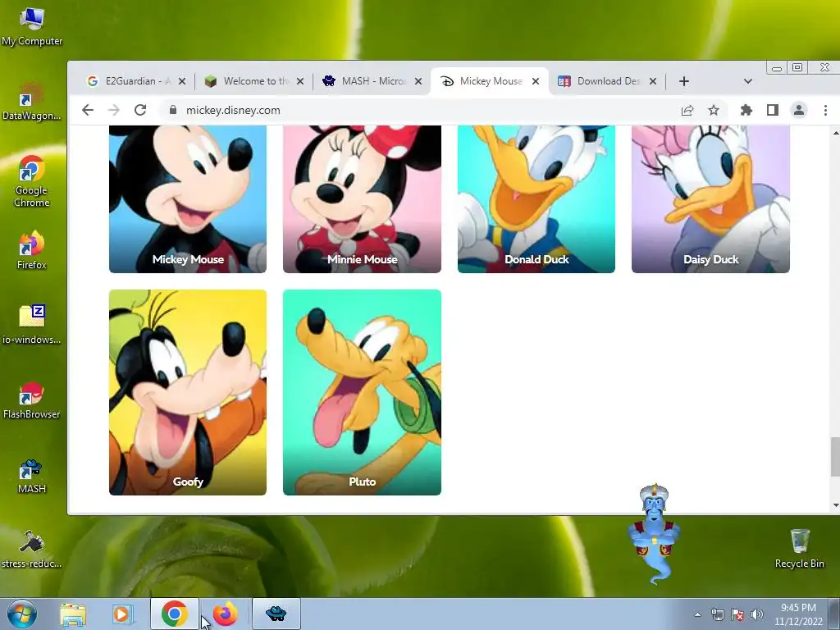Open Chrome three-dot menu
Screen dimensions: 840x630
pyautogui.click(x=825, y=111)
